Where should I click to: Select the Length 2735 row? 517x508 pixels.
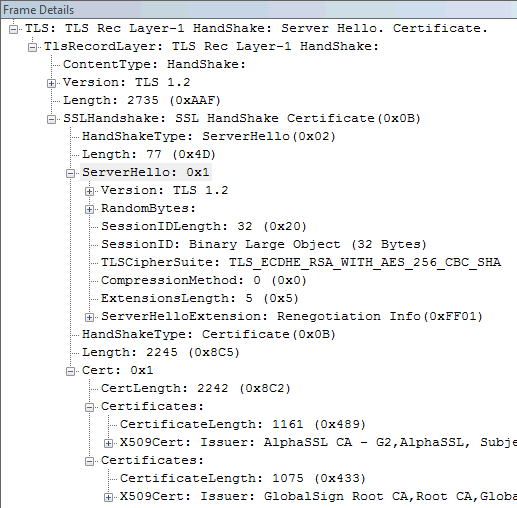pyautogui.click(x=142, y=100)
